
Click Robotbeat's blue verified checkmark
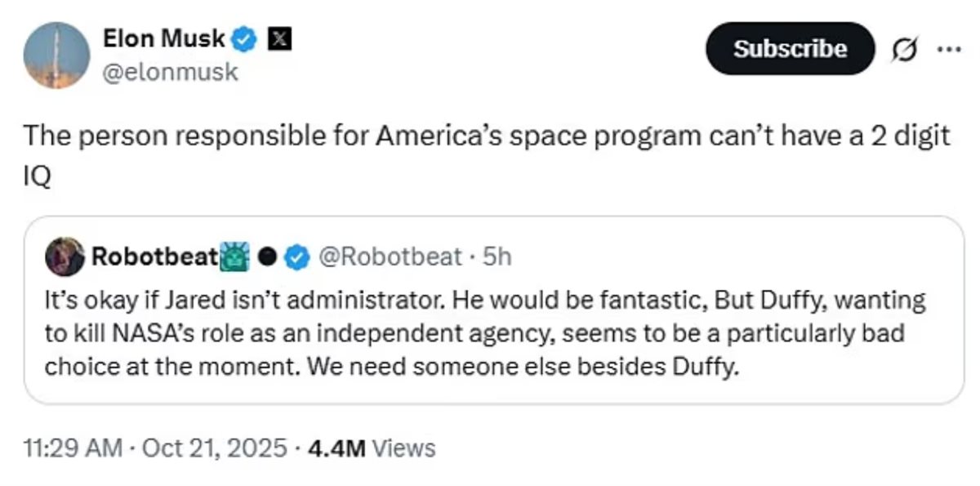[297, 257]
